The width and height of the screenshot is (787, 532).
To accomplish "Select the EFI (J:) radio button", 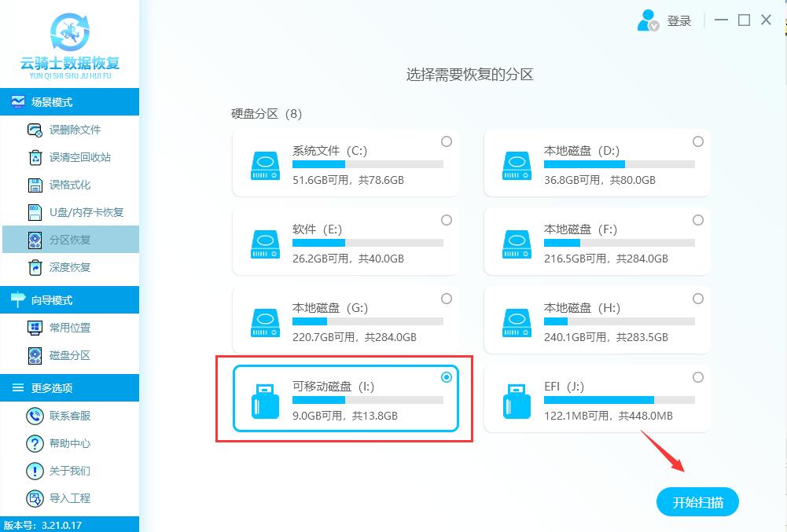I will [697, 377].
